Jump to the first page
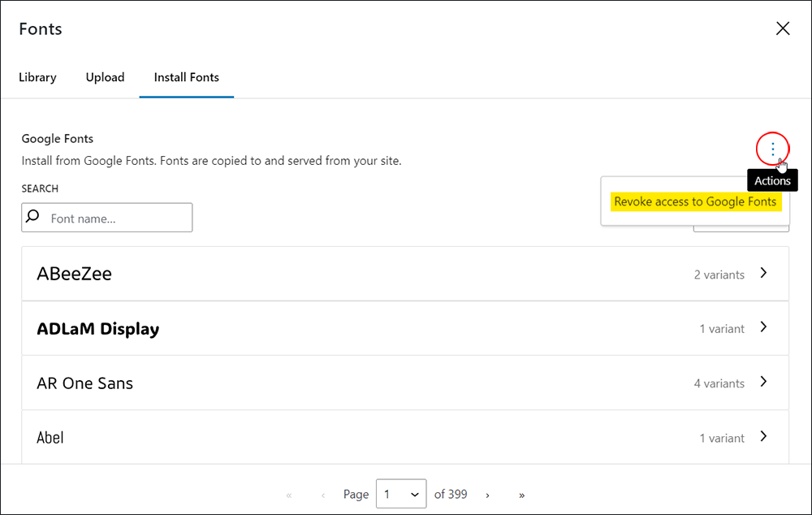This screenshot has height=515, width=812. pyautogui.click(x=289, y=496)
